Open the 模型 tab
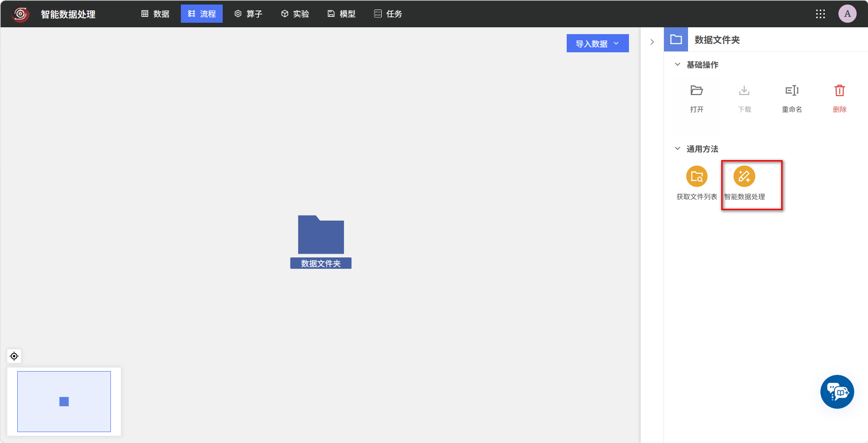 click(341, 14)
